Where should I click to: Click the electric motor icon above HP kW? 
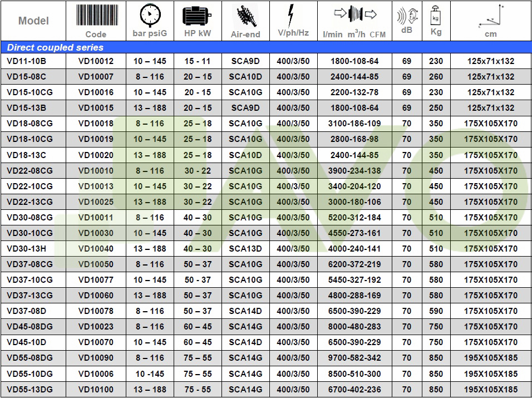(198, 16)
